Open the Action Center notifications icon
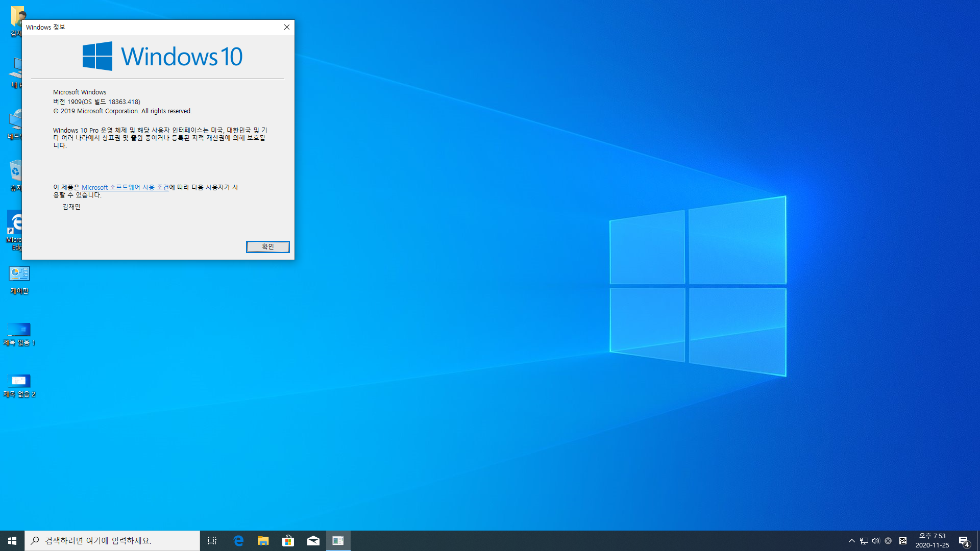Screen dimensions: 980x551 pyautogui.click(x=964, y=541)
